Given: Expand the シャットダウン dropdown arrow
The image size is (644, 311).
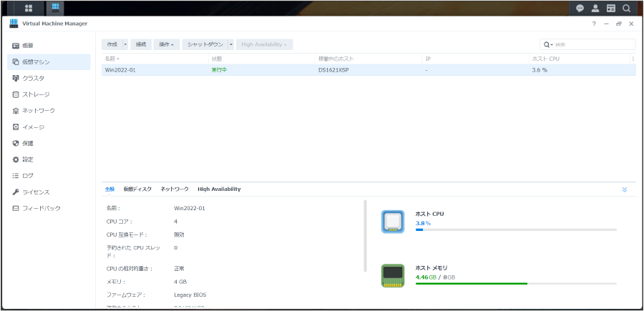Looking at the screenshot, I should tap(231, 44).
